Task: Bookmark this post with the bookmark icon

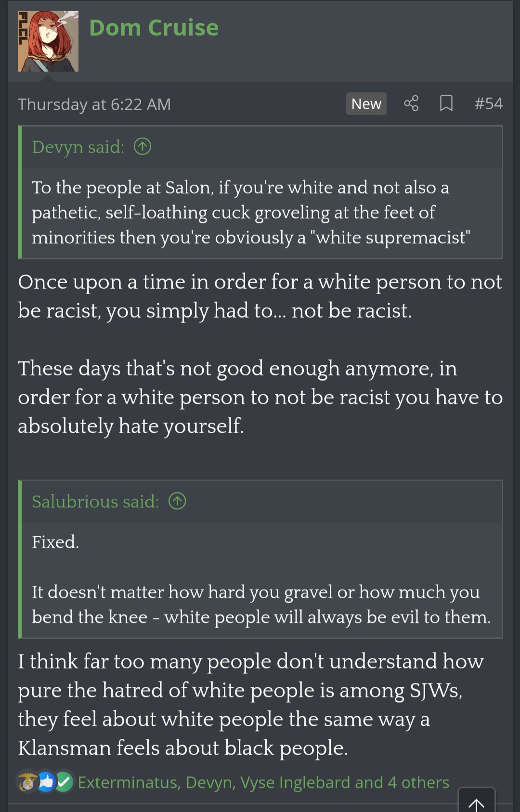Action: [446, 103]
